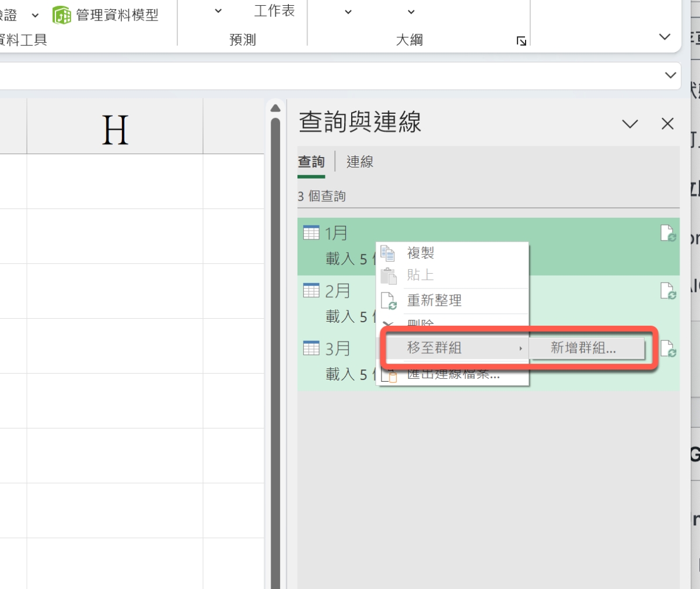Switch to the 查詢 tab
Screen dimensions: 700x589
pos(311,162)
